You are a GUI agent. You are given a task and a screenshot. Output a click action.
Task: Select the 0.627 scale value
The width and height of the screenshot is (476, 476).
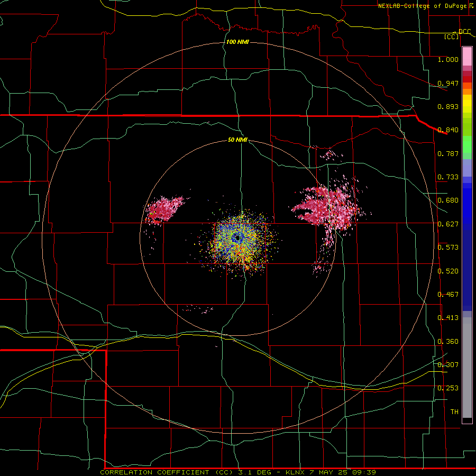(448, 224)
